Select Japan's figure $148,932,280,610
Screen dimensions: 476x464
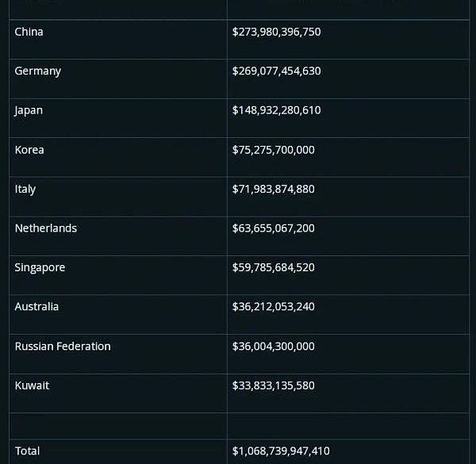[x=276, y=110]
